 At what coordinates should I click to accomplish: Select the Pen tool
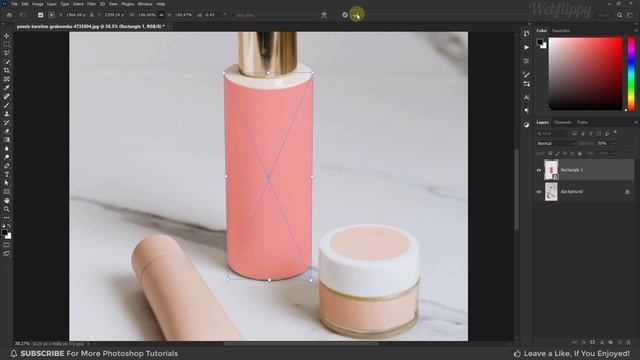[7, 166]
